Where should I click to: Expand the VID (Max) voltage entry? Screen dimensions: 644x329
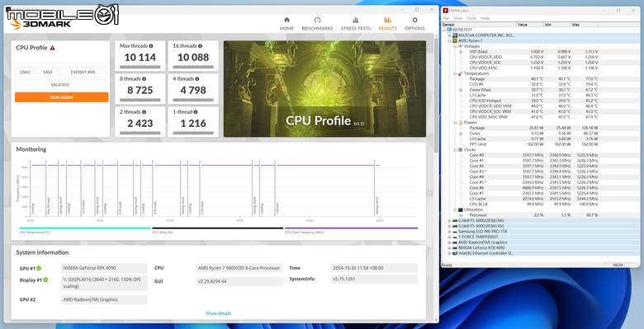461,52
